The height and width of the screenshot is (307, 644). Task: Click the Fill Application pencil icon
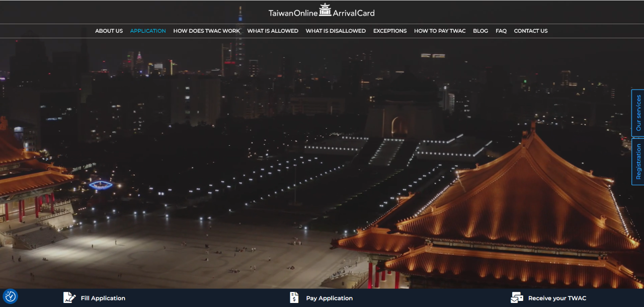[x=69, y=298]
